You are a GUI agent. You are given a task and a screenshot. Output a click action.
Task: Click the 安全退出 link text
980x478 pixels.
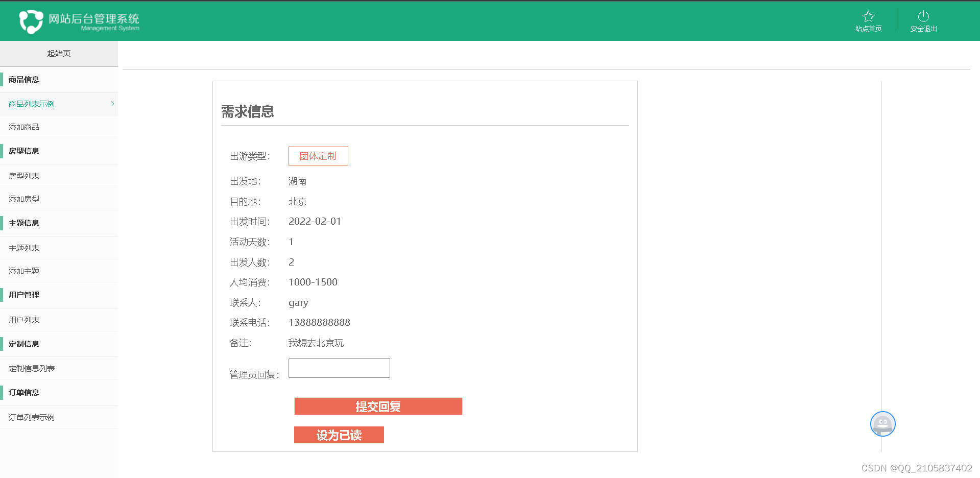923,29
